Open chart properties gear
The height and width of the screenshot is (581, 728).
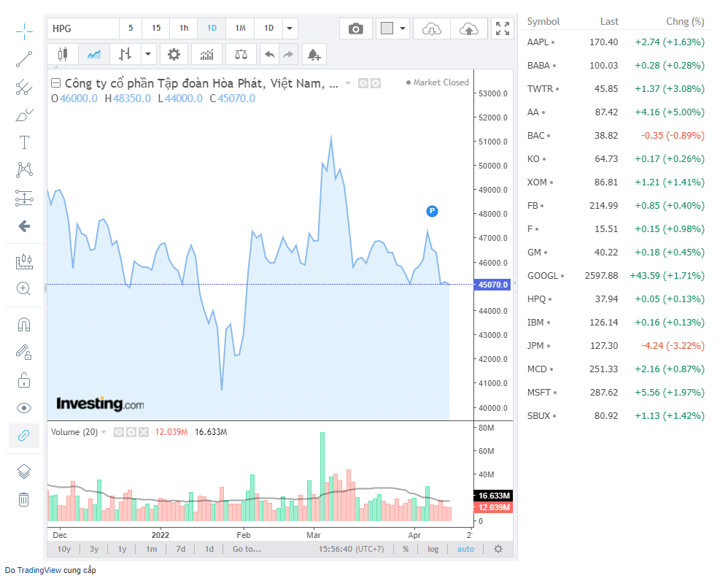[x=174, y=54]
